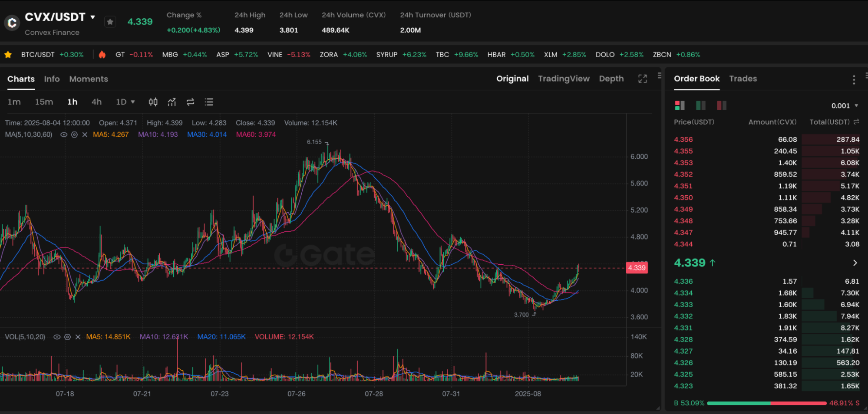
Task: Click the candlestick chart type icon
Action: point(153,102)
